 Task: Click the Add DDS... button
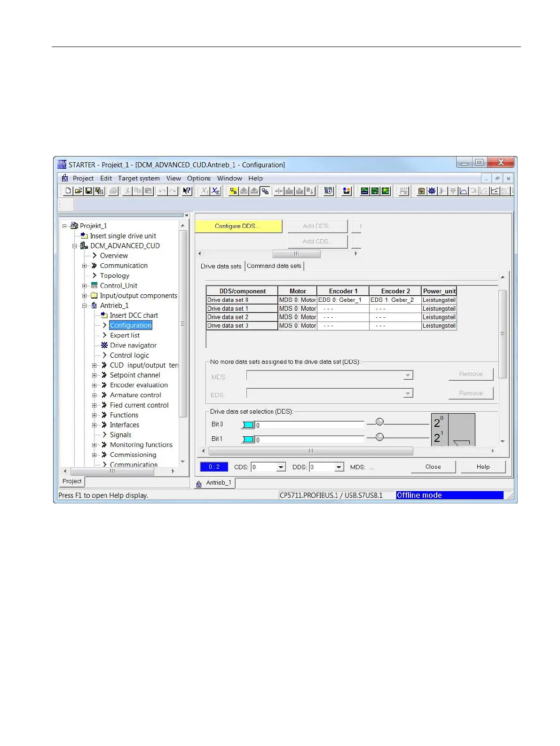click(317, 226)
